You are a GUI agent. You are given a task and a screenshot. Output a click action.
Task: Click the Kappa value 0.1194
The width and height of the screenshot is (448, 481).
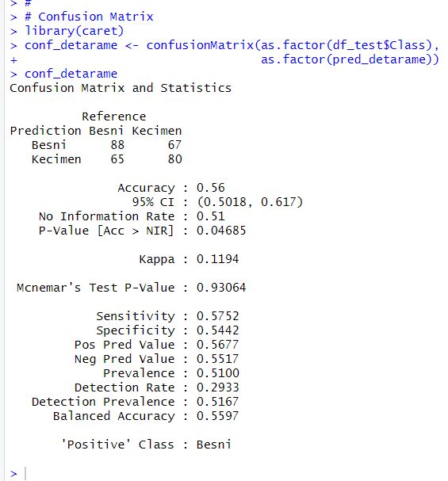(217, 259)
